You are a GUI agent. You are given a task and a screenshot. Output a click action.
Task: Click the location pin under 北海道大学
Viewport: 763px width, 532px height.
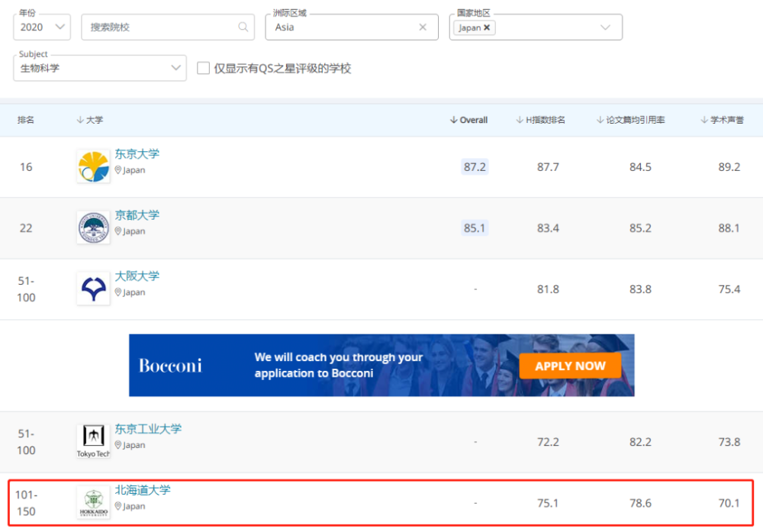pyautogui.click(x=118, y=506)
